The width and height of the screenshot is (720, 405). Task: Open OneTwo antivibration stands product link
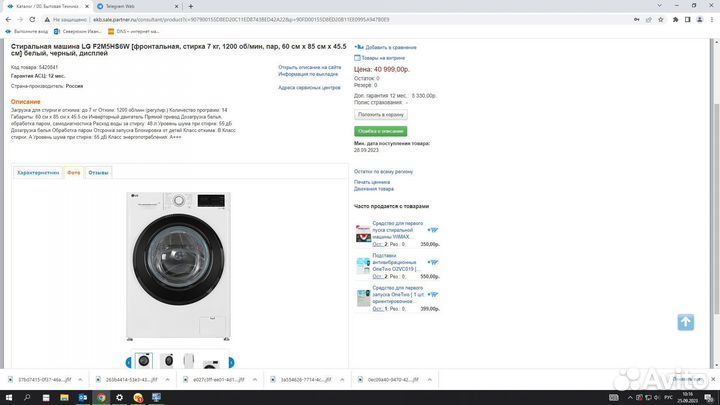395,262
